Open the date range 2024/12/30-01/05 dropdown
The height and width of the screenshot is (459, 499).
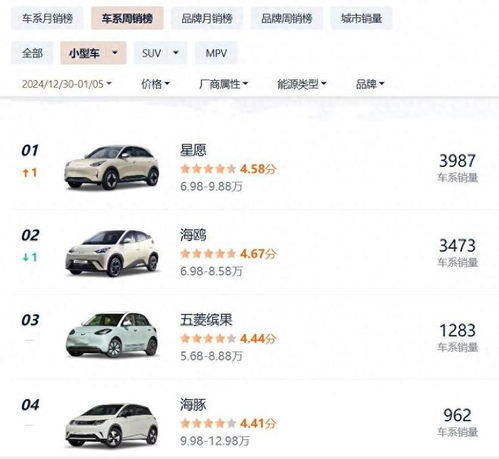click(67, 84)
